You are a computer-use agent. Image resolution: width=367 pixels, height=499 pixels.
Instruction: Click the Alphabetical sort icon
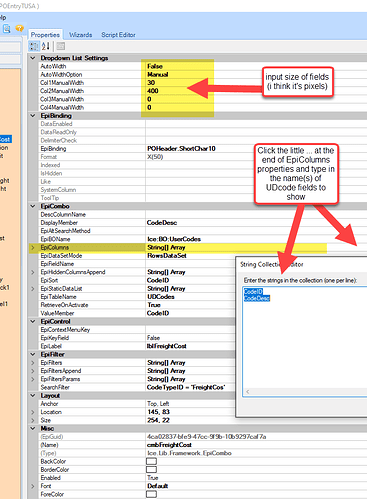46,46
